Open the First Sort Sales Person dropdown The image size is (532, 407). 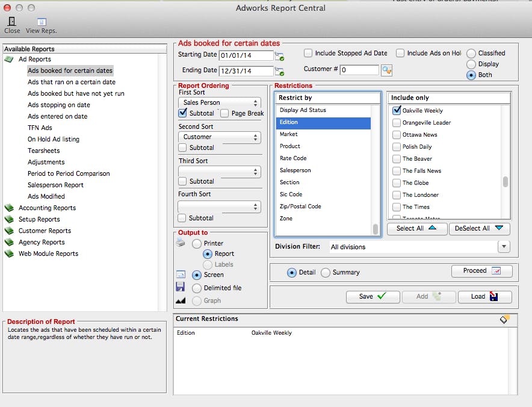tap(219, 103)
